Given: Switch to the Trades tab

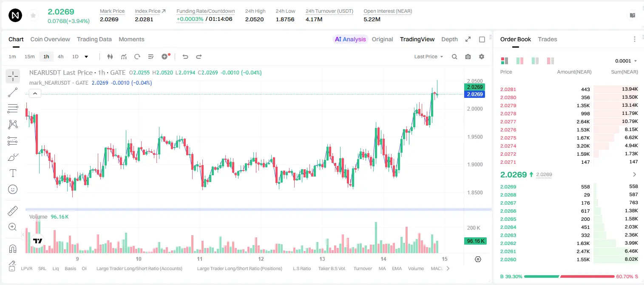Looking at the screenshot, I should [x=548, y=39].
